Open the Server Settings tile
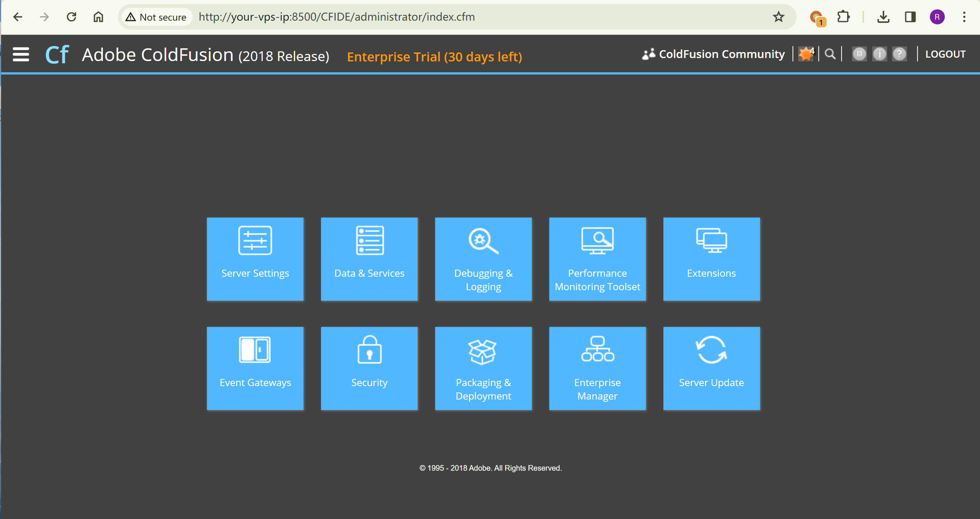Screen dimensions: 980x519 [255, 259]
